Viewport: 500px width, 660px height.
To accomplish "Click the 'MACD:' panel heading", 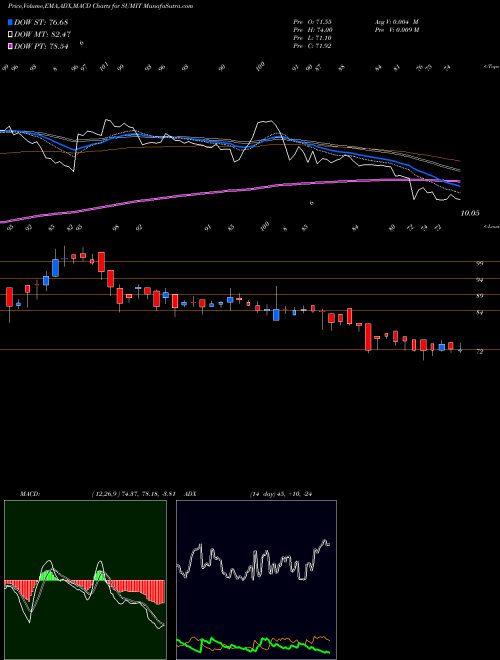I will point(30,494).
